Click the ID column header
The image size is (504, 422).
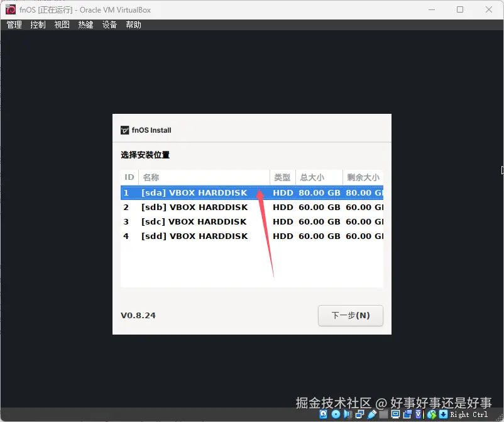pyautogui.click(x=129, y=177)
